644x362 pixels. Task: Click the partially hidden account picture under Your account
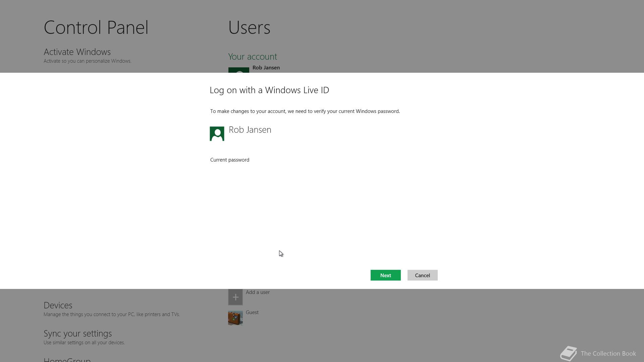[238, 70]
